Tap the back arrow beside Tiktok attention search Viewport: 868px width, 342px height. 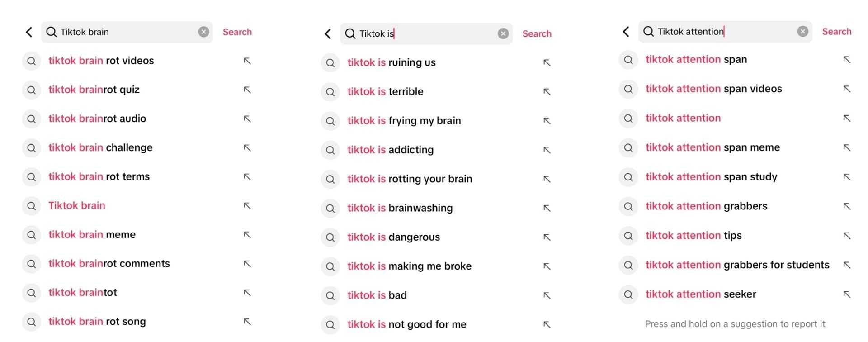click(x=626, y=32)
